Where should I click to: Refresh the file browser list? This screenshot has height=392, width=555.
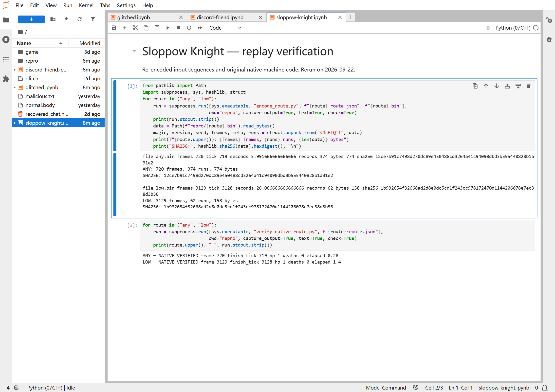pyautogui.click(x=79, y=19)
